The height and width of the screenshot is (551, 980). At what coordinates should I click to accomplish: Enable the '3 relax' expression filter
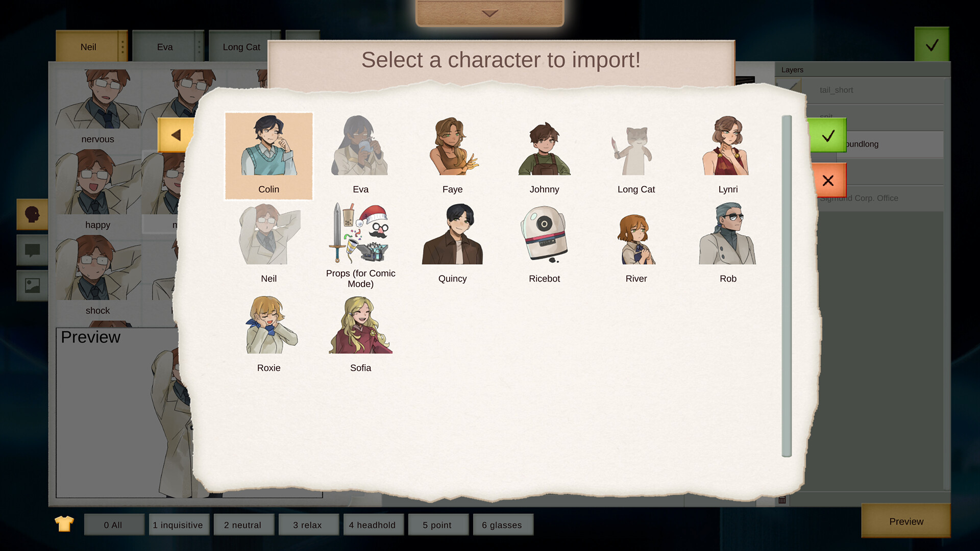tap(308, 524)
